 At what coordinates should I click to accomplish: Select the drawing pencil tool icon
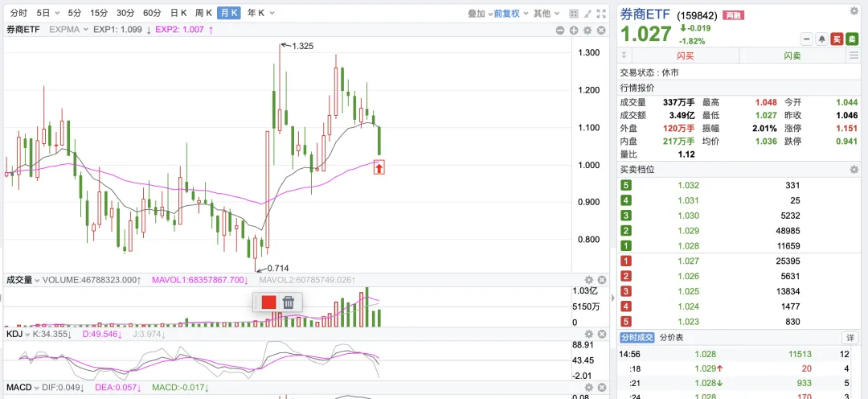pyautogui.click(x=588, y=14)
